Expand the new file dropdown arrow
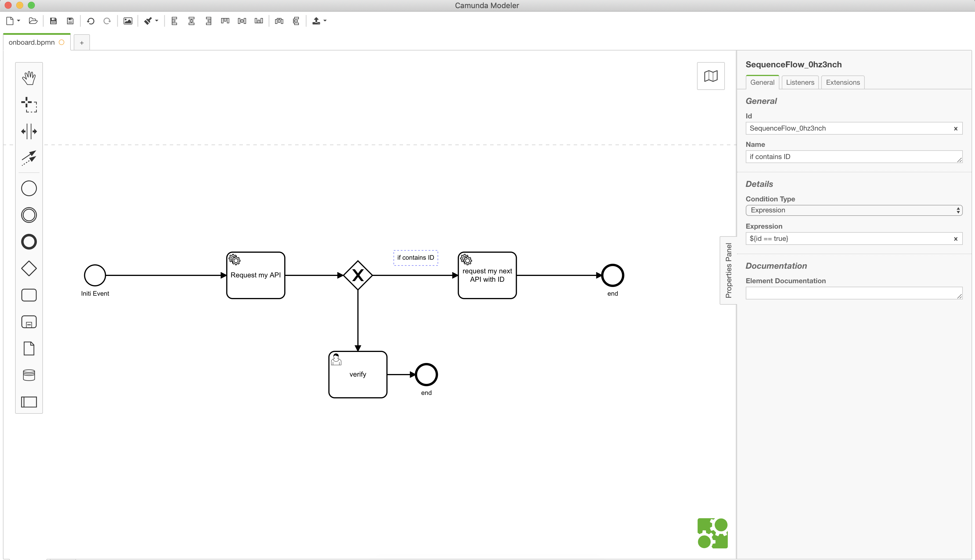The height and width of the screenshot is (560, 975). [19, 21]
